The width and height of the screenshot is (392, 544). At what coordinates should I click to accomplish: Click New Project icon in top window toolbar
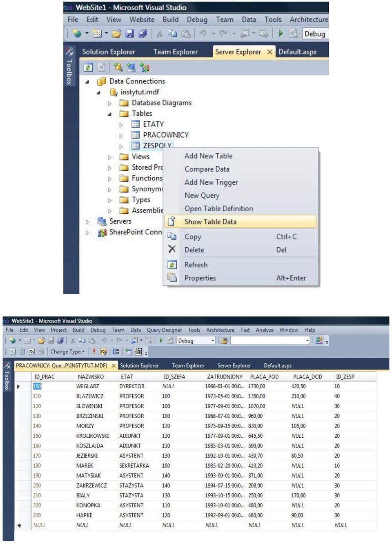coord(77,34)
